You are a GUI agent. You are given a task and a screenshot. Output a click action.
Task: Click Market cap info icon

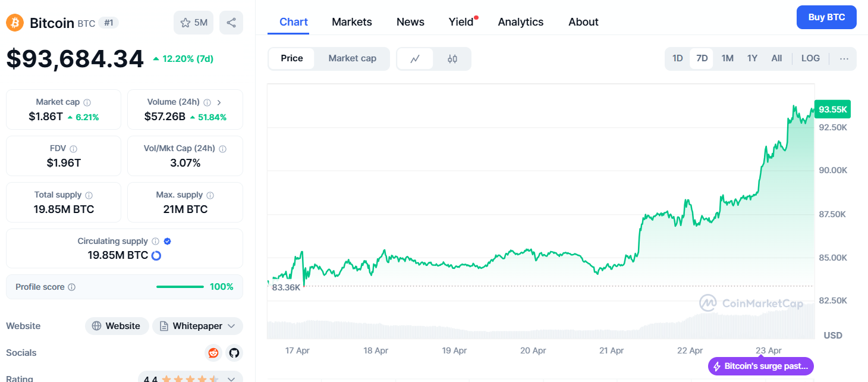click(x=87, y=102)
